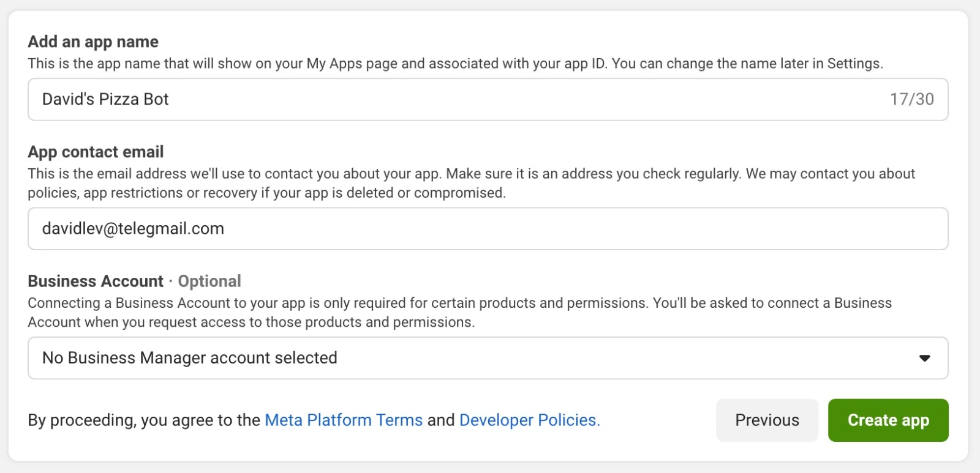980x473 pixels.
Task: Open the Meta Platform Terms link
Action: point(344,420)
